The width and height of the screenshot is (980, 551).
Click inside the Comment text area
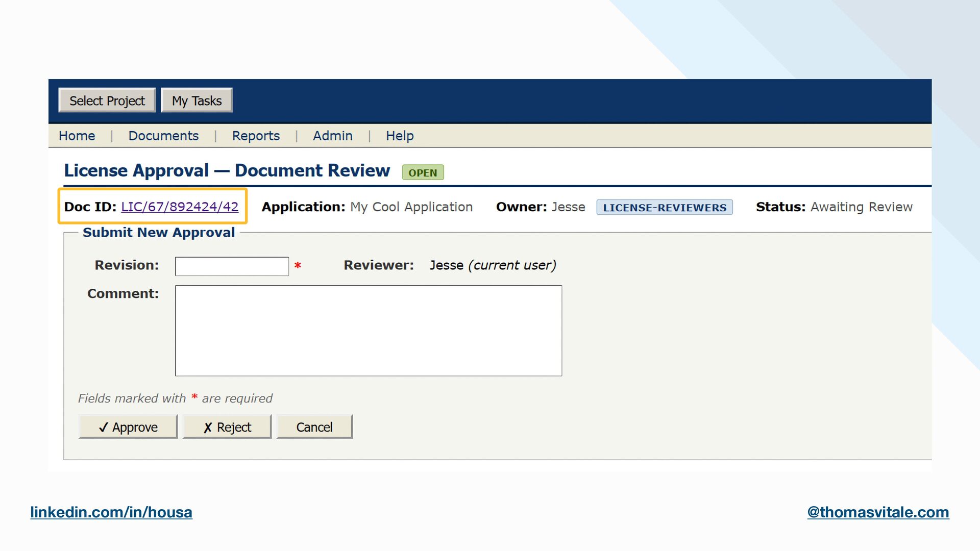(368, 331)
